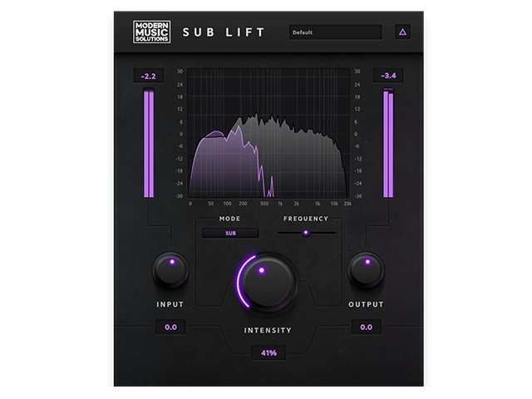Click the INPUT label under knob
This screenshot has height=399, width=532.
pyautogui.click(x=170, y=305)
